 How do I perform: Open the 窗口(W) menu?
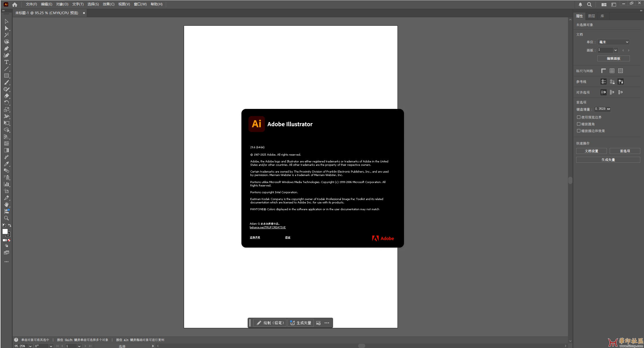pos(140,4)
